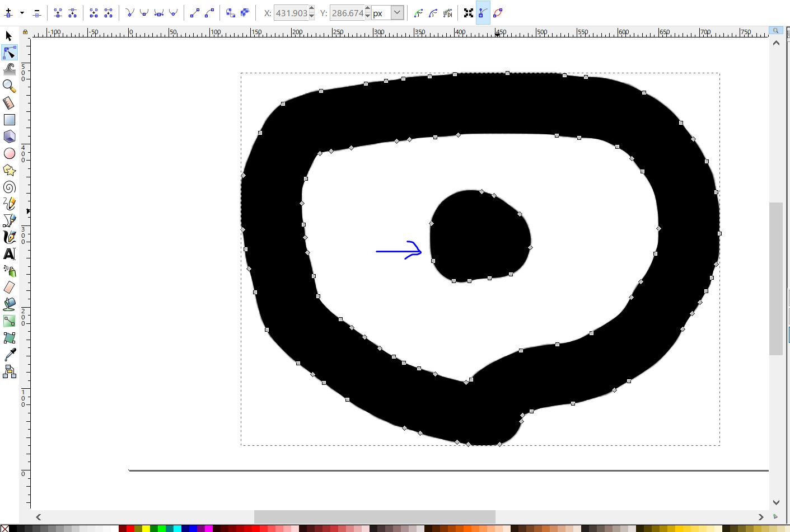Select the Zoom magnifier tool

(9, 86)
